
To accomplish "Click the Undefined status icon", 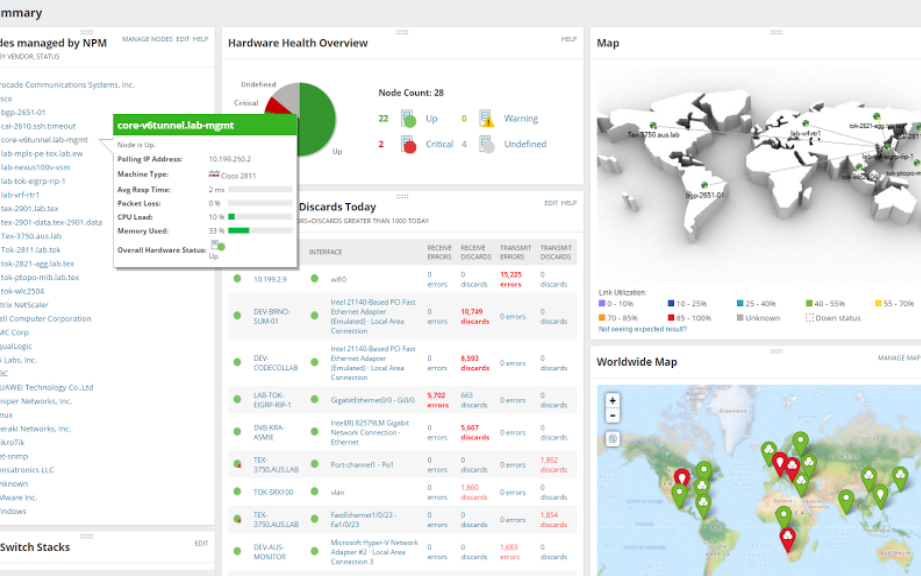I will coord(486,144).
